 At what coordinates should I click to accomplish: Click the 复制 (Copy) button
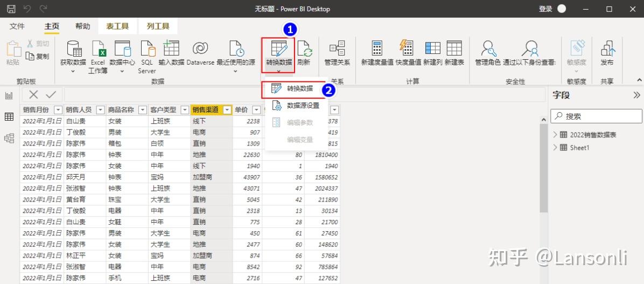coord(37,56)
